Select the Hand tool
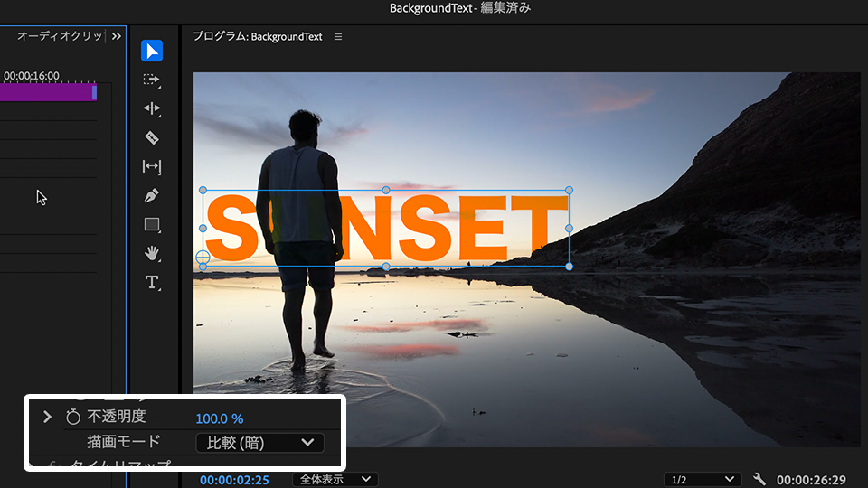The height and width of the screenshot is (488, 868). (152, 253)
